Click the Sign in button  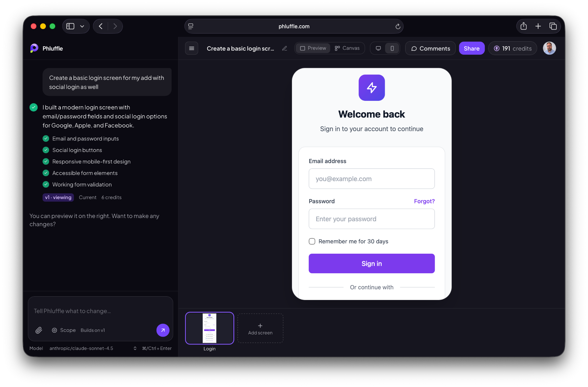click(372, 263)
